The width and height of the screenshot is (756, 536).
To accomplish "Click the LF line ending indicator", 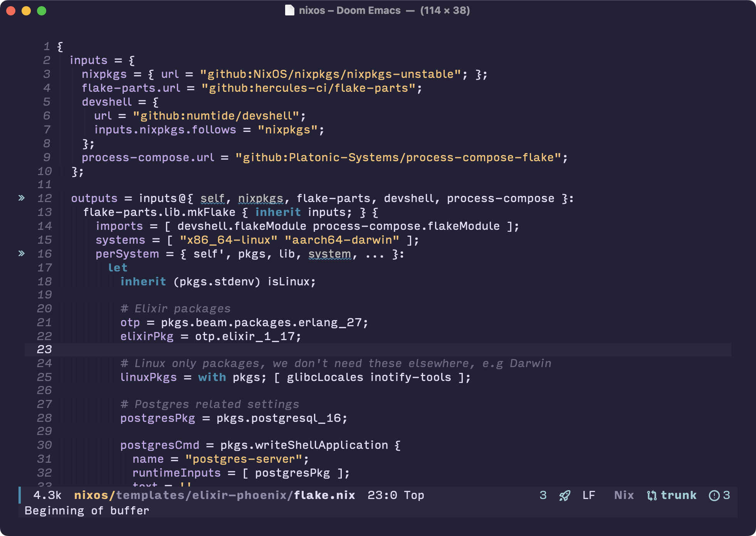I will click(589, 496).
